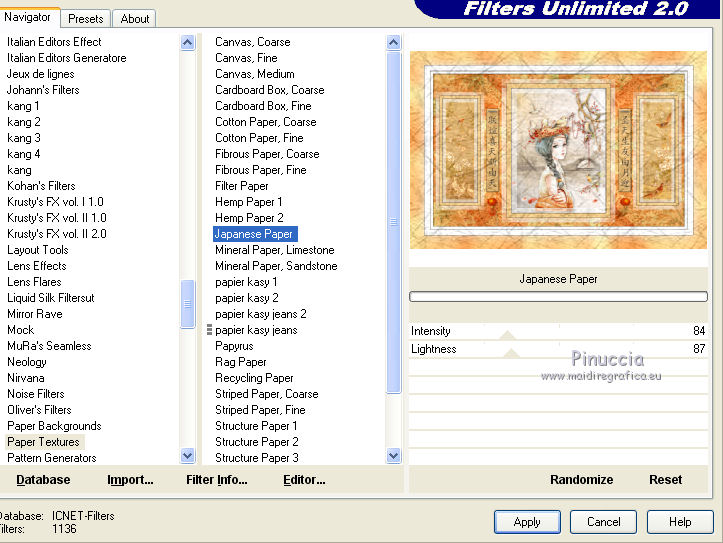723x543 pixels.
Task: Choose Rag Paper filter
Action: (x=241, y=362)
